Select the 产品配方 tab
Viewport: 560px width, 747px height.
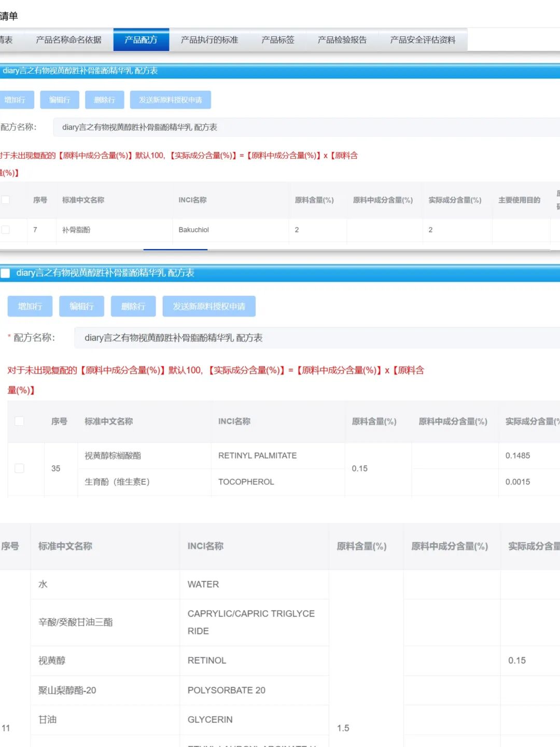pos(141,40)
